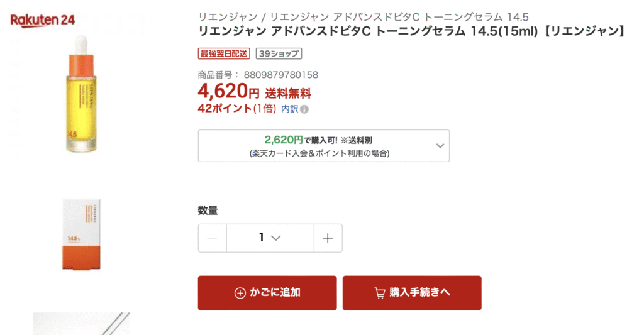Open the 内訳 points breakdown link

[x=289, y=109]
